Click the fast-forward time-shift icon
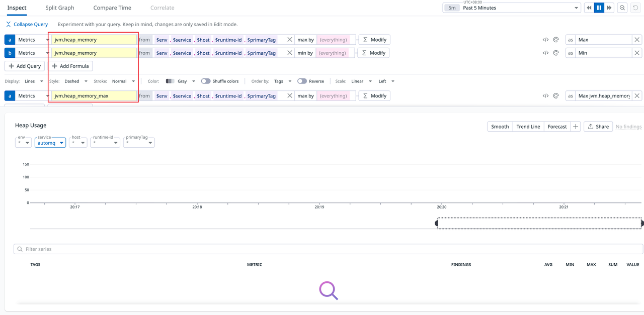This screenshot has height=315, width=644. coord(609,8)
